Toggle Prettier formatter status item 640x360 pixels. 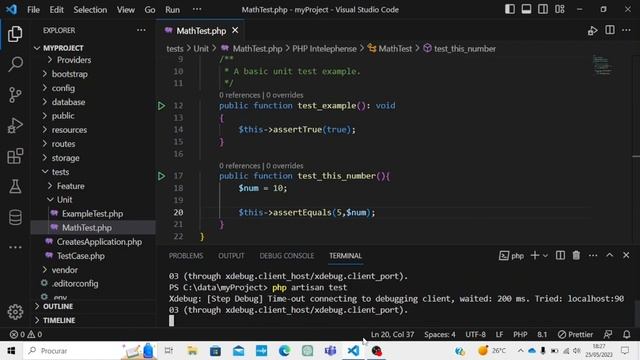click(576, 334)
